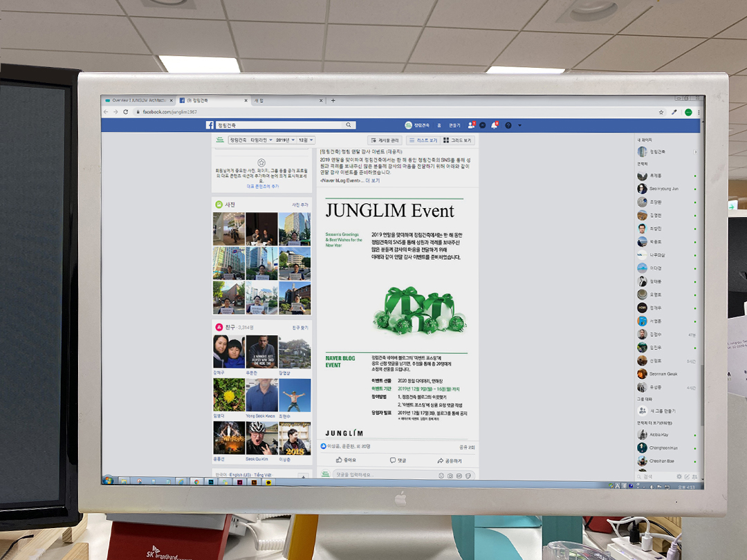Click the green Chrome profile avatar

[688, 113]
